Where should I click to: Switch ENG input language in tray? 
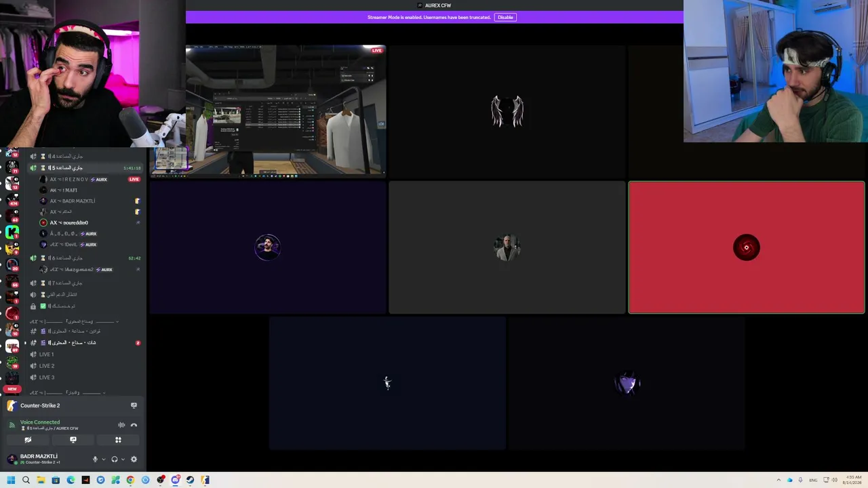coord(813,480)
